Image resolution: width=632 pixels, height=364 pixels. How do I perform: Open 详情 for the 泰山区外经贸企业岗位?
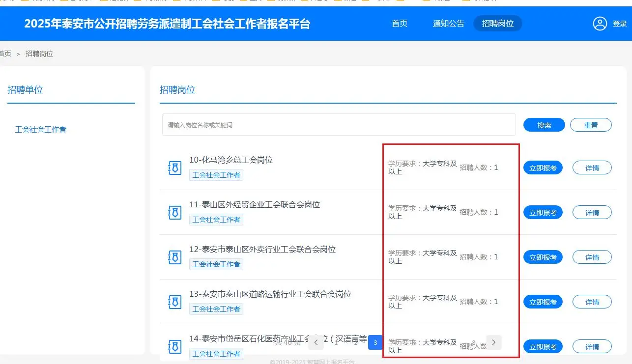tap(592, 212)
